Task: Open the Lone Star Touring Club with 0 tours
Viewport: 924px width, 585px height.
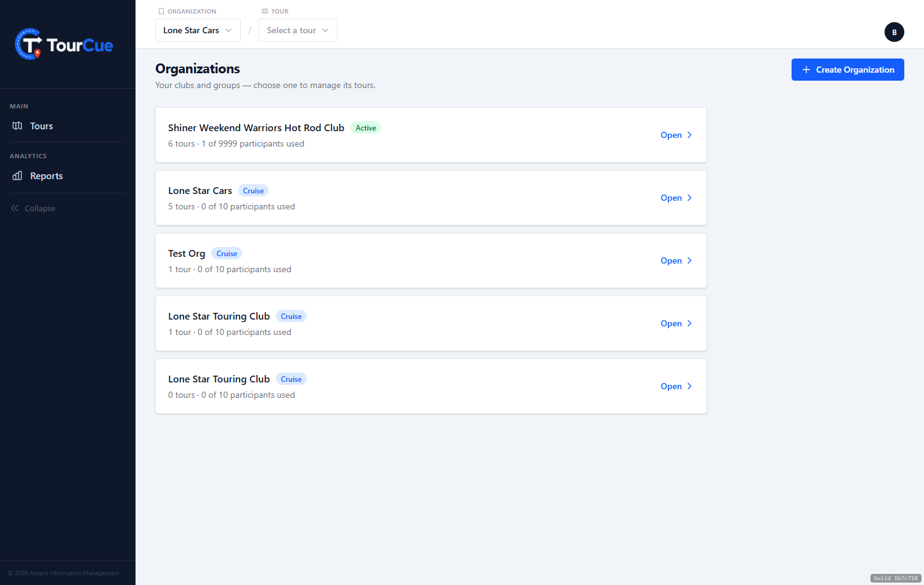Action: tap(676, 386)
